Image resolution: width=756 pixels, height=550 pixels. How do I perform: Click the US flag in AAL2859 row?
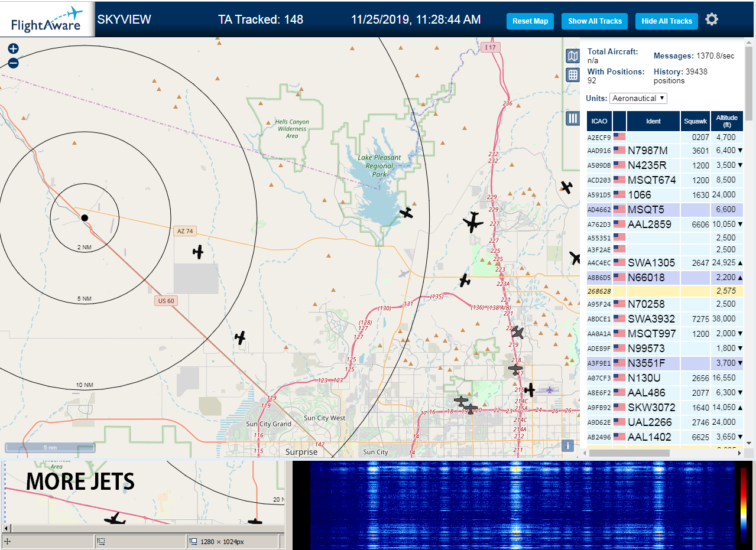point(619,224)
